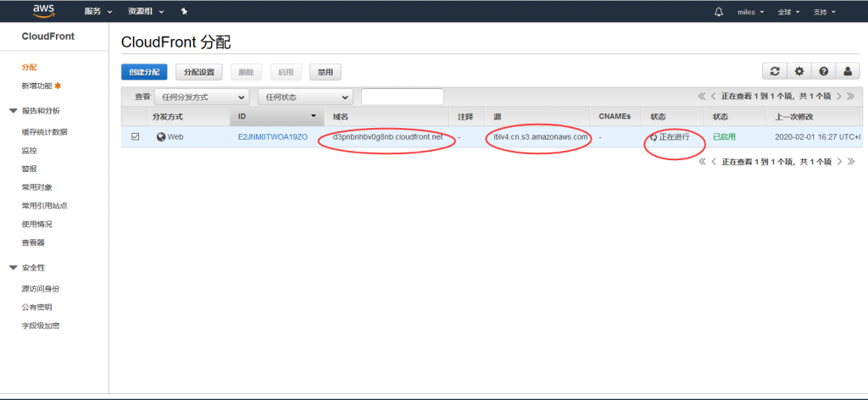Open 使用情况 in the sidebar
Viewport: 868px width, 400px height.
(x=36, y=224)
